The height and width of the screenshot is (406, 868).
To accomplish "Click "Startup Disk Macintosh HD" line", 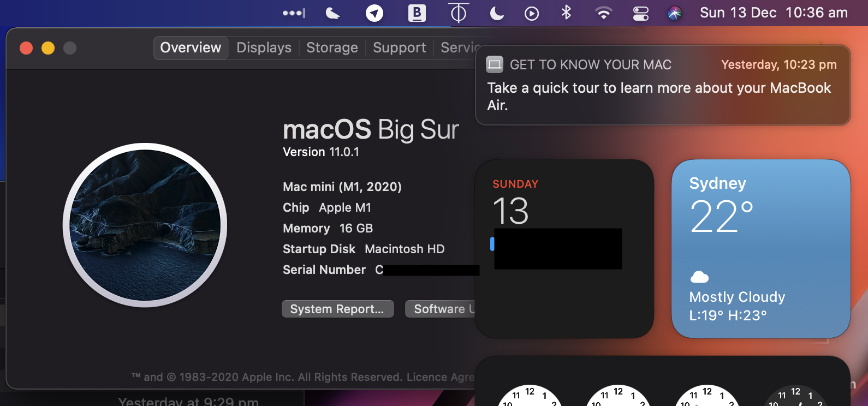I will pos(364,249).
